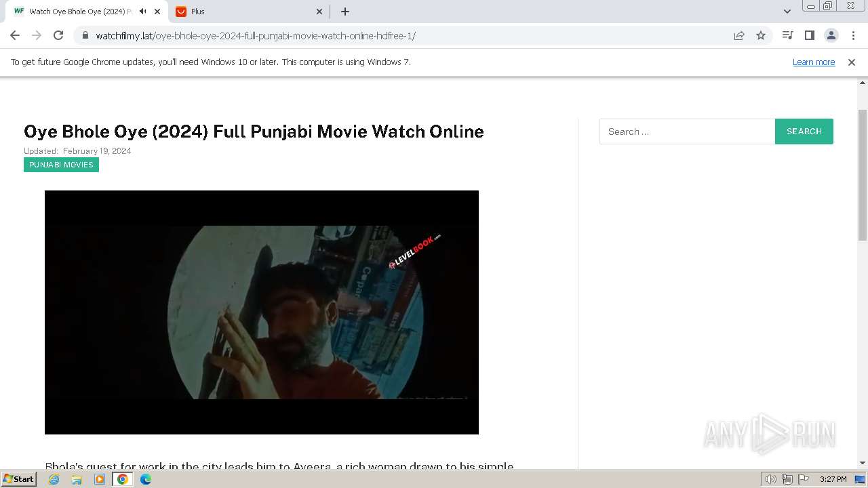Open Windows Explorer folder from the taskbar
868x488 pixels.
pos(77,479)
